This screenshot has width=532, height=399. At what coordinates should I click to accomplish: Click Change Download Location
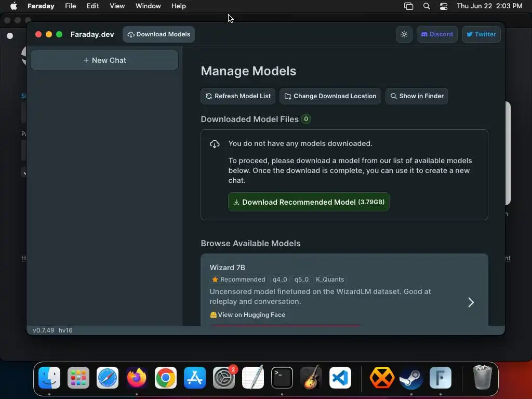(x=330, y=96)
